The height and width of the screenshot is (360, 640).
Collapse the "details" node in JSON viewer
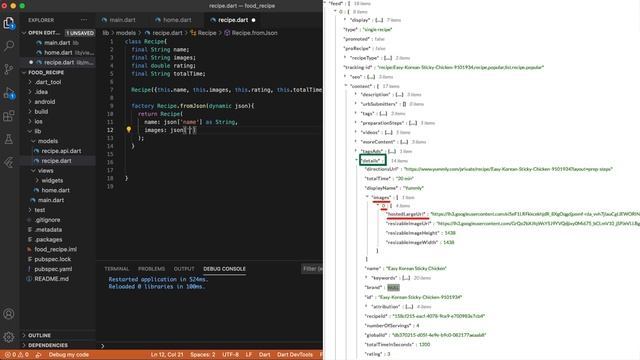coord(357,160)
